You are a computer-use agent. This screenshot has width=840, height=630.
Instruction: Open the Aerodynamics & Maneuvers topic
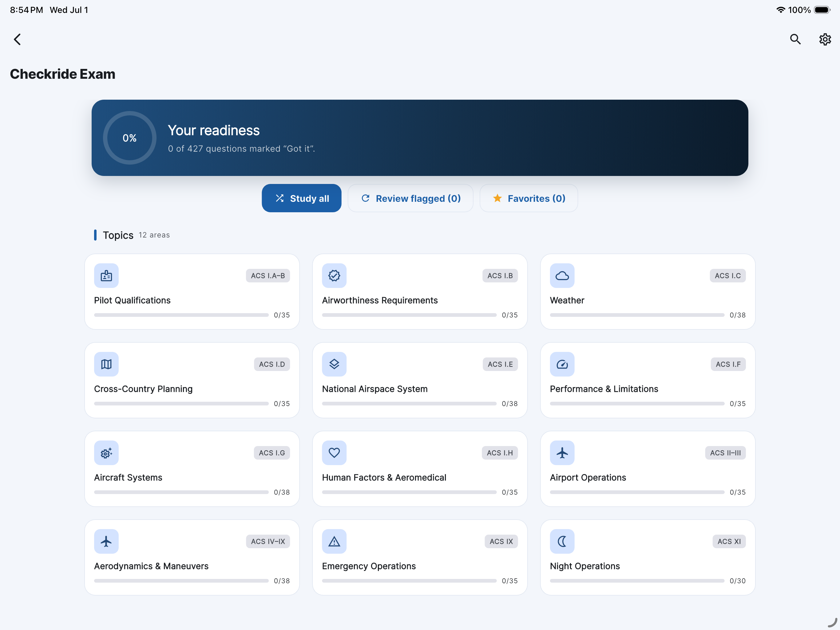pyautogui.click(x=192, y=557)
